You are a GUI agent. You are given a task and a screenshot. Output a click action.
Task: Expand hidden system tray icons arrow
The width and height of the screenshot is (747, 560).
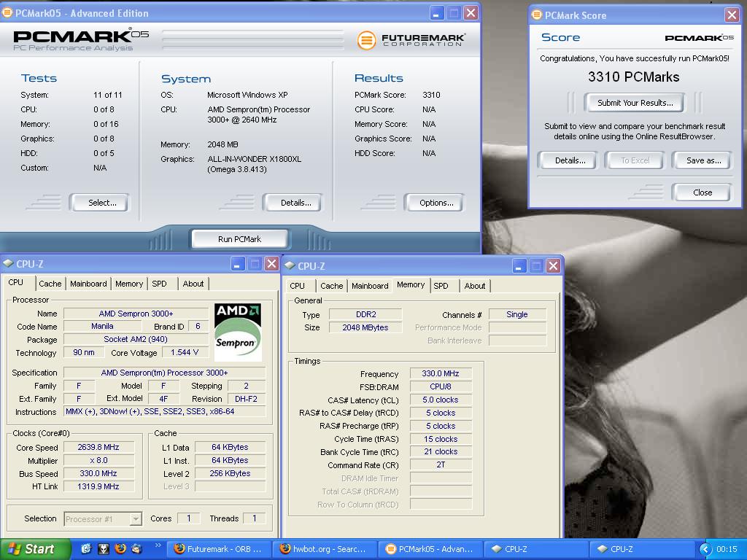point(705,549)
